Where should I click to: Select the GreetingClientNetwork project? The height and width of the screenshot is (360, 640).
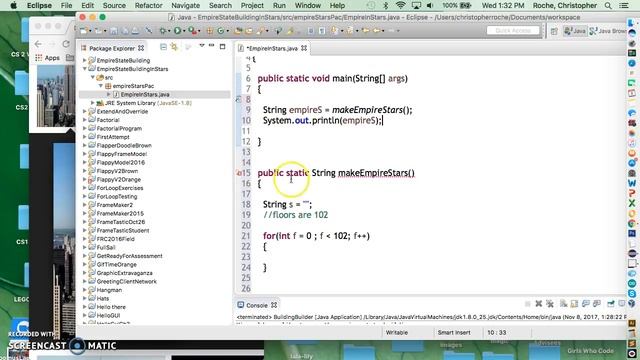tap(127, 281)
